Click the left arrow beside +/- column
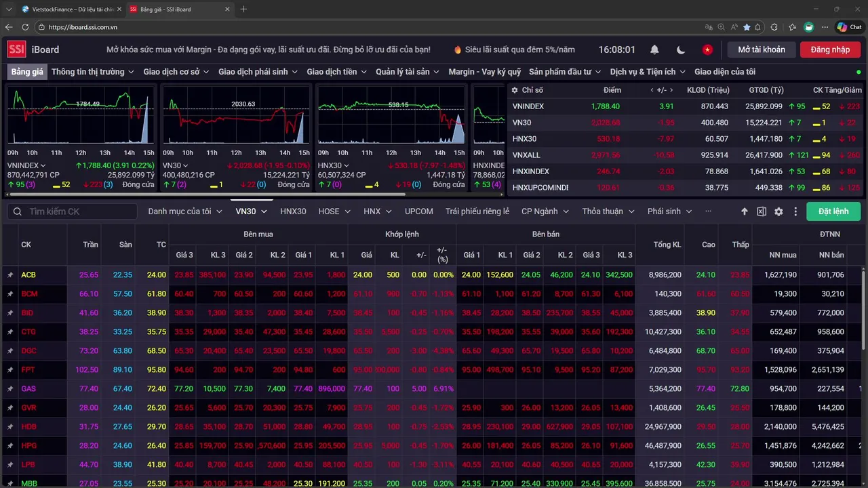 coord(652,90)
